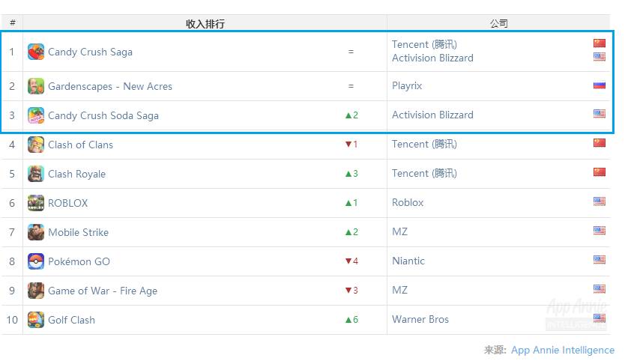This screenshot has height=364, width=625.
Task: Click the 公司 column header
Action: (499, 24)
